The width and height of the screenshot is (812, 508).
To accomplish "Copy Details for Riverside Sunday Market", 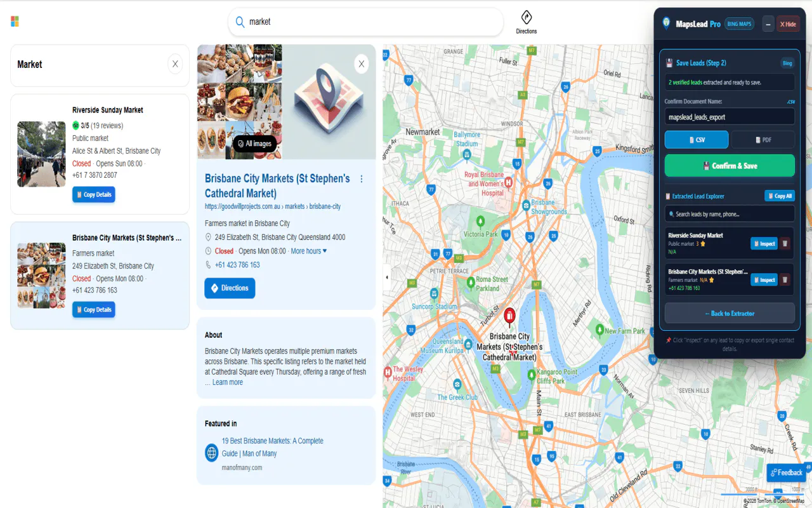I will click(94, 195).
